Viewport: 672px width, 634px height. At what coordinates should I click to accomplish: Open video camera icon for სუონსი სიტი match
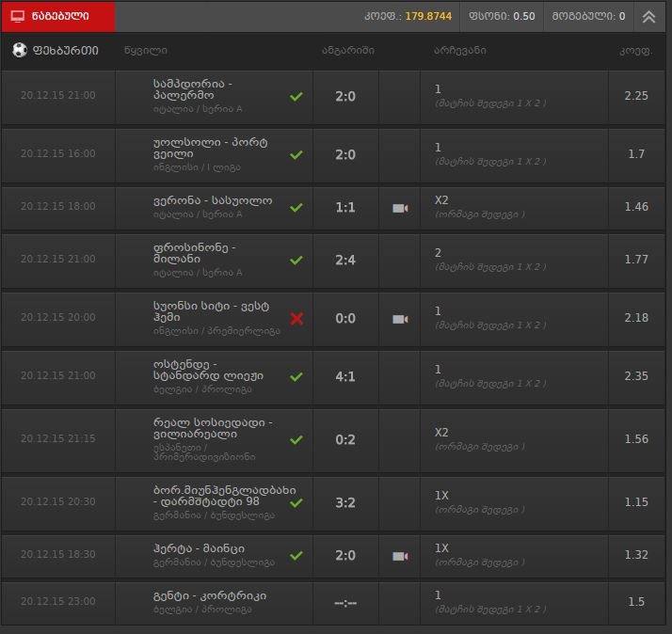pyautogui.click(x=400, y=319)
